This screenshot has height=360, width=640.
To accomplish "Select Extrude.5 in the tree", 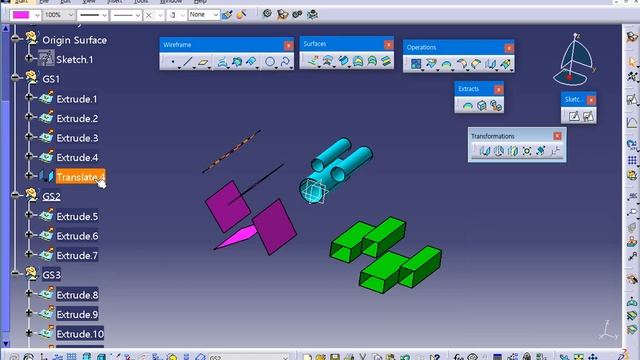I will coord(77,216).
